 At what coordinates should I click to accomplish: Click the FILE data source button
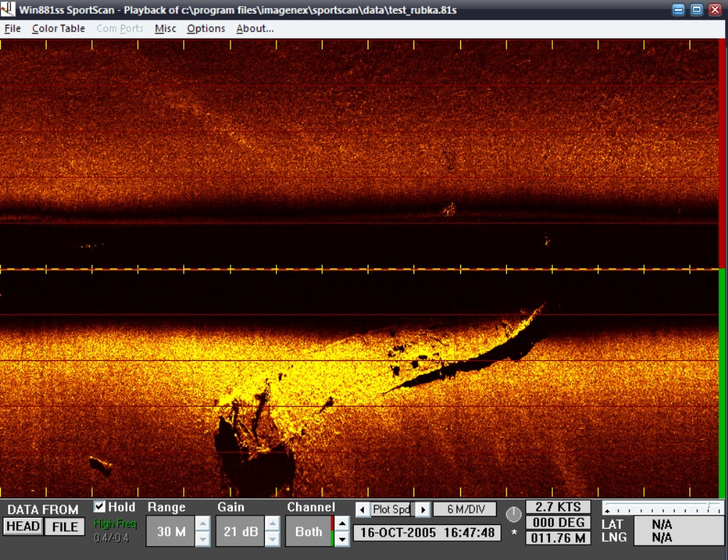tap(65, 527)
